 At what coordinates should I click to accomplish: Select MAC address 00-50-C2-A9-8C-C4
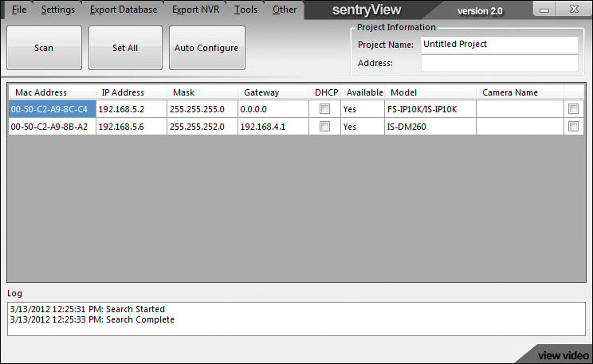click(x=52, y=109)
